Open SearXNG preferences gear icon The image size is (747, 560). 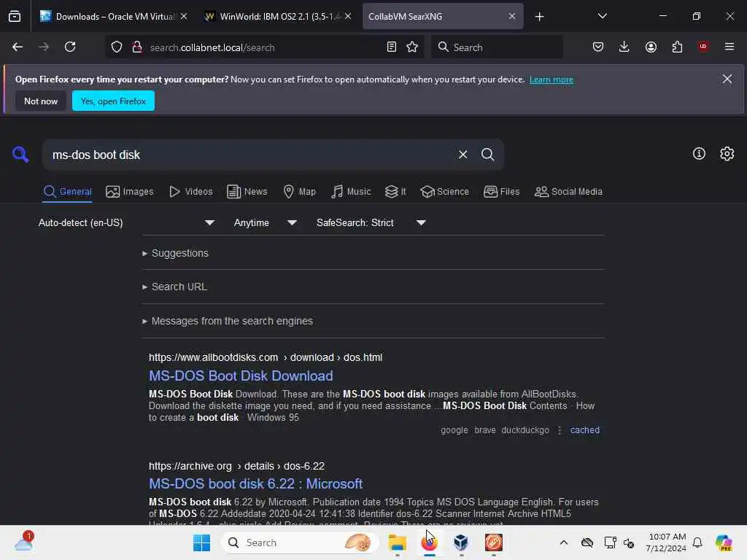[727, 154]
